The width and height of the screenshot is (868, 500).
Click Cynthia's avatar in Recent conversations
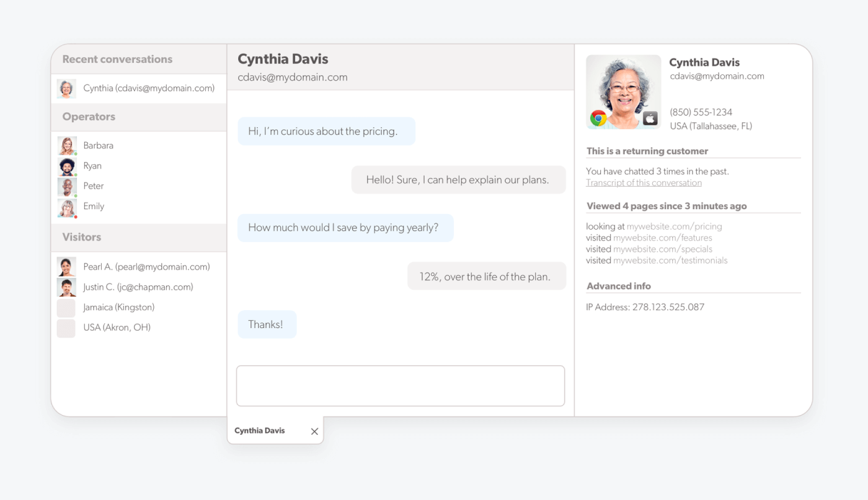(66, 89)
